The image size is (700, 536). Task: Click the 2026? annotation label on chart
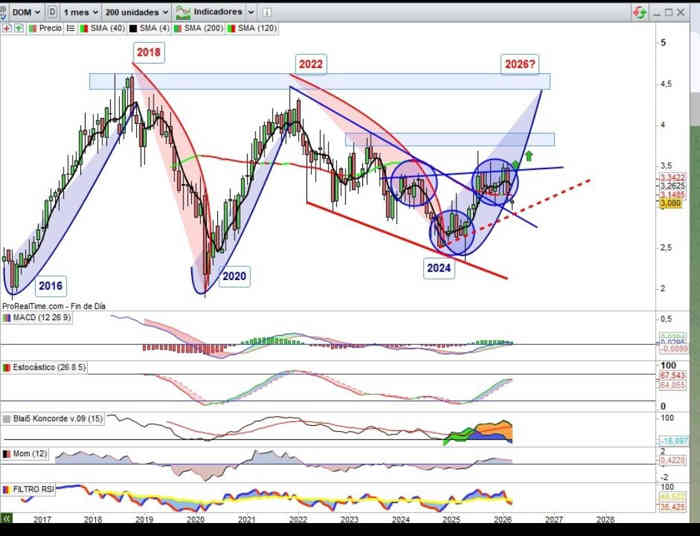point(519,65)
